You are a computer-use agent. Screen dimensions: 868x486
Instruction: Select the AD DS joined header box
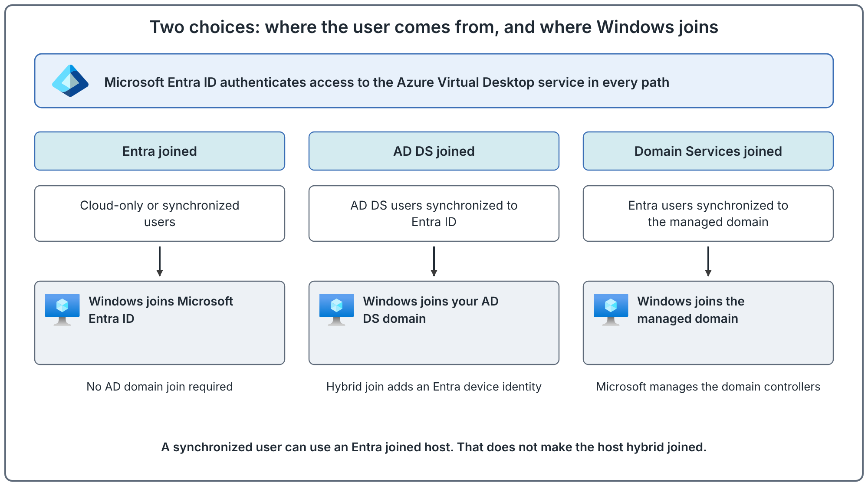pos(434,151)
